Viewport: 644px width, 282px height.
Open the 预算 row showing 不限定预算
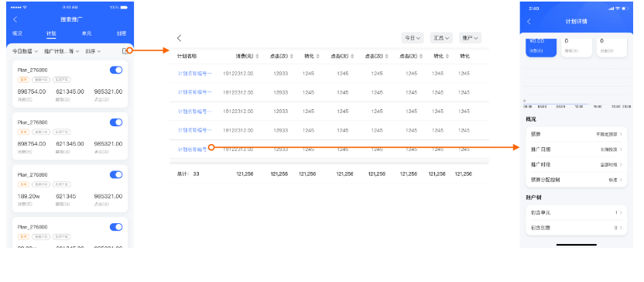(576, 135)
